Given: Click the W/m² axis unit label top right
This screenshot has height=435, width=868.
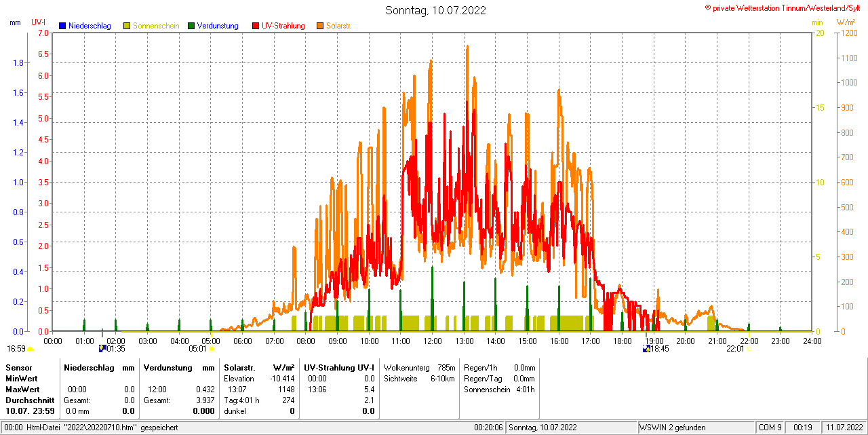Looking at the screenshot, I should point(846,22).
